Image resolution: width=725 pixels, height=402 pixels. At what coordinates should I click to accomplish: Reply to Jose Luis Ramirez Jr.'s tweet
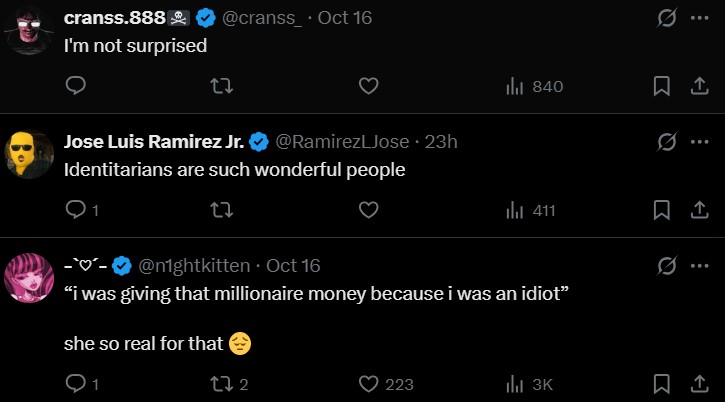point(76,210)
